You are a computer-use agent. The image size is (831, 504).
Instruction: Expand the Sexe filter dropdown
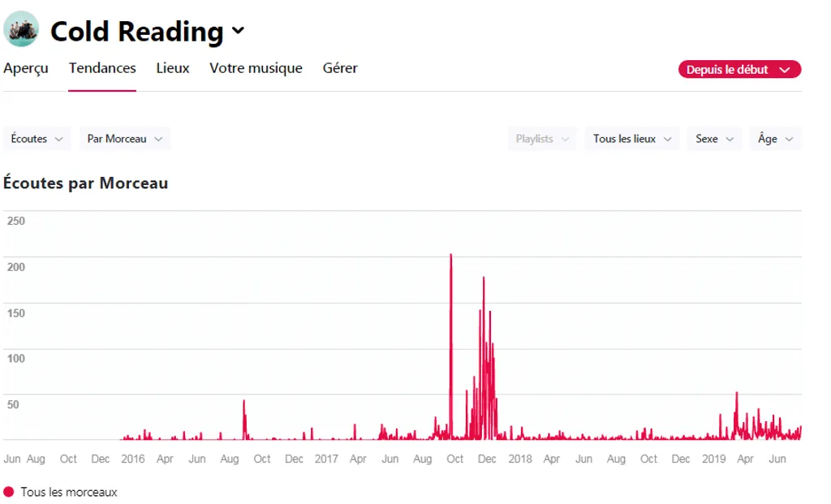[714, 139]
